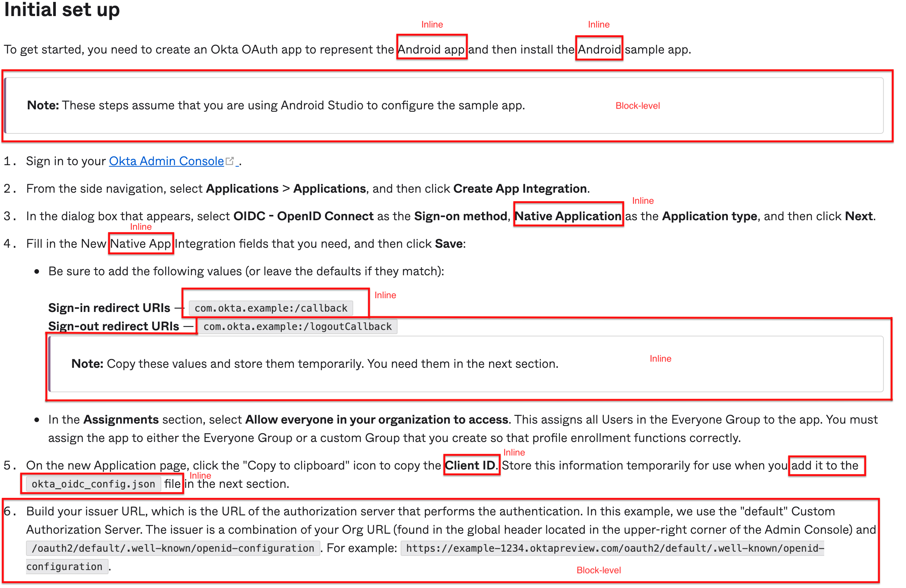Click the bold OIDC - OpenID Connect text
This screenshot has height=588, width=906.
click(x=303, y=216)
